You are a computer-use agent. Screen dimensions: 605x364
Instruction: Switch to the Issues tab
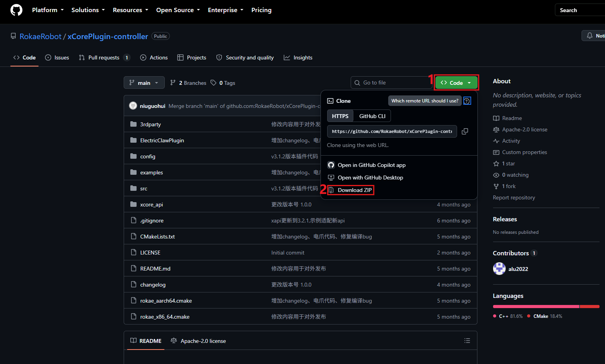click(57, 57)
